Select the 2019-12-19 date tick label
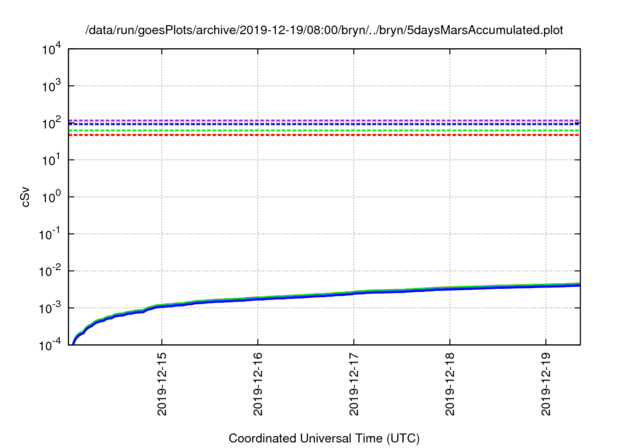The height and width of the screenshot is (448, 640). [546, 383]
